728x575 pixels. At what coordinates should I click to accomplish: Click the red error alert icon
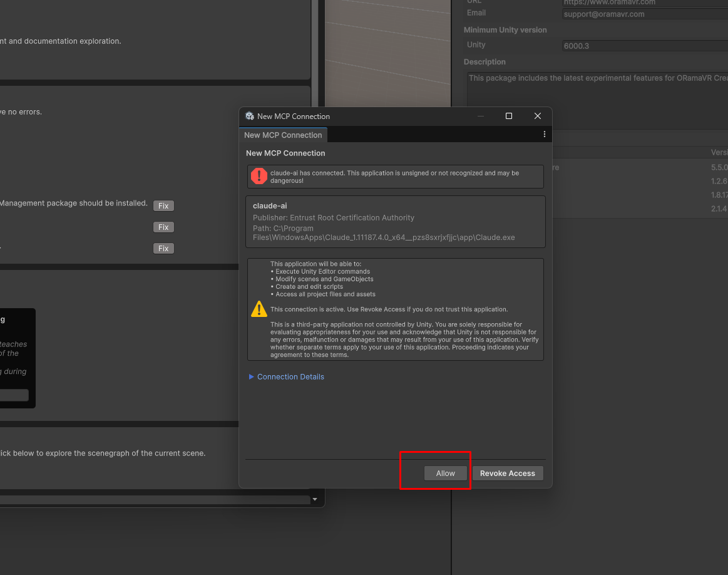(x=259, y=176)
